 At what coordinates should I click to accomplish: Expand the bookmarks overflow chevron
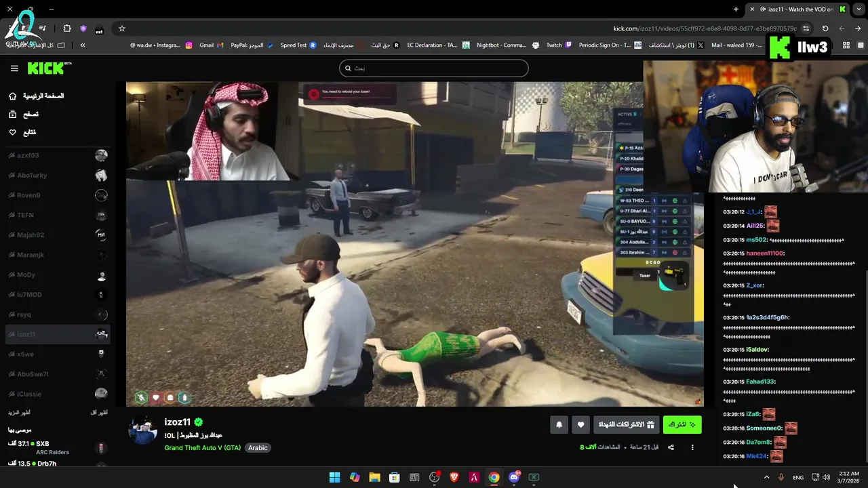click(83, 45)
